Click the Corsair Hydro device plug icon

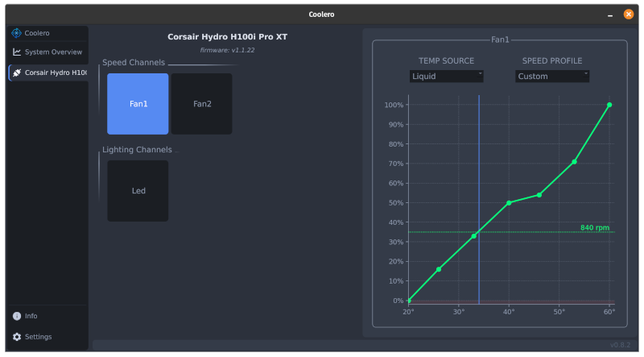[17, 73]
